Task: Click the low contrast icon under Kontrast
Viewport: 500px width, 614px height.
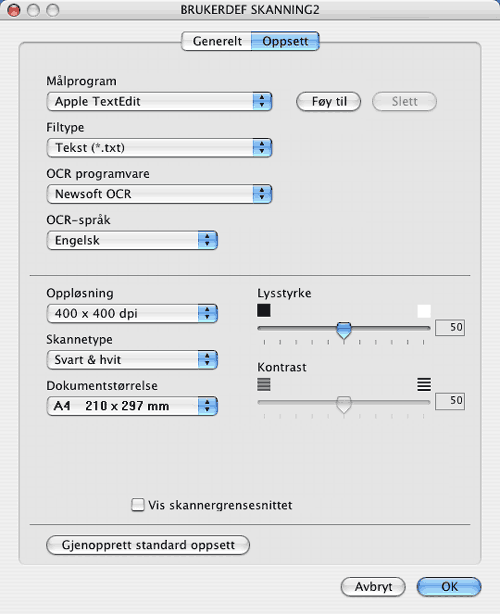Action: click(264, 385)
